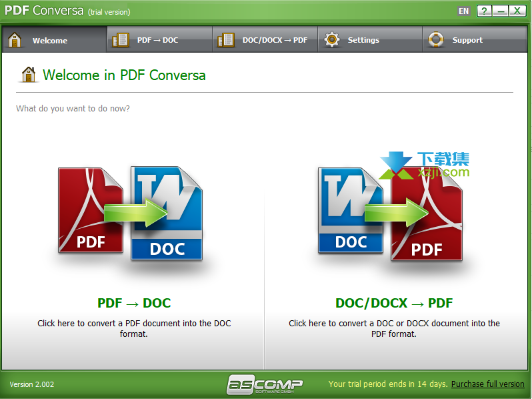This screenshot has width=532, height=399.
Task: Click the Purchase full version link
Action: 487,384
